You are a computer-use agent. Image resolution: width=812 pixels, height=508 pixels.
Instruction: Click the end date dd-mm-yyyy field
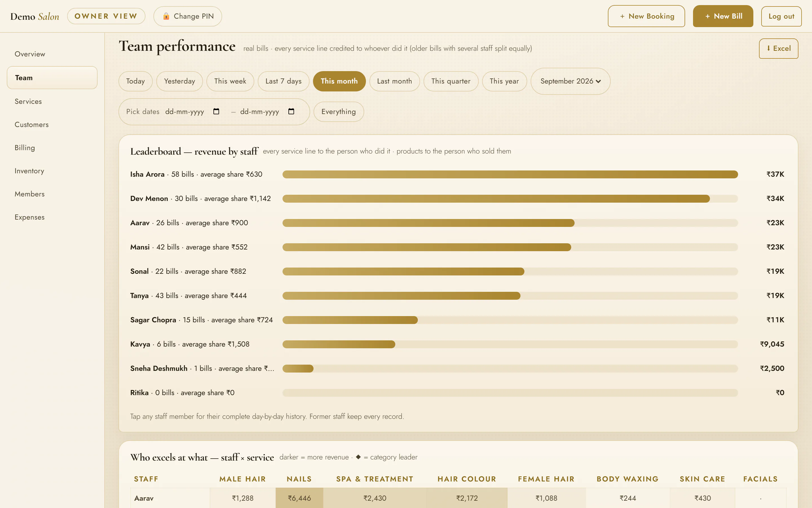coord(267,111)
